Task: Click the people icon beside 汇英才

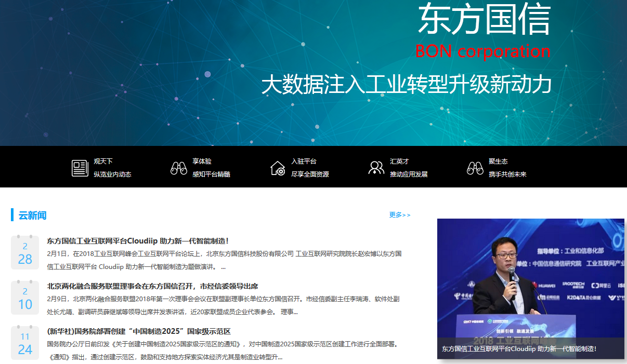Action: (x=376, y=168)
